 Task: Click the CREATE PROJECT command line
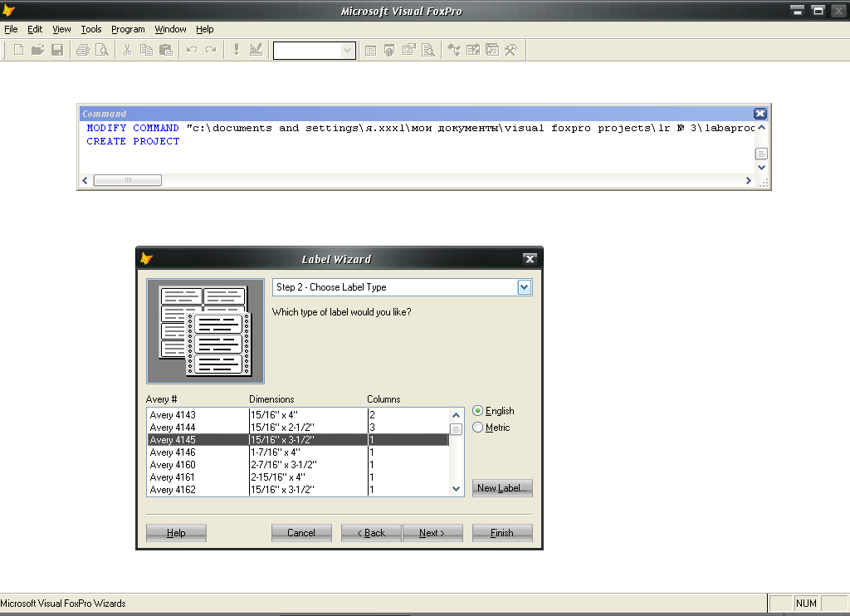133,141
